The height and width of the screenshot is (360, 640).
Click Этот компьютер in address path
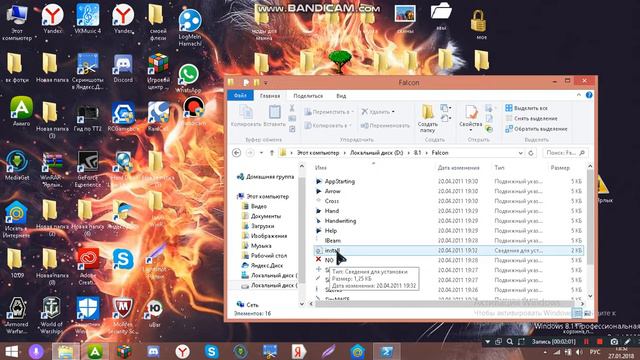[318, 153]
